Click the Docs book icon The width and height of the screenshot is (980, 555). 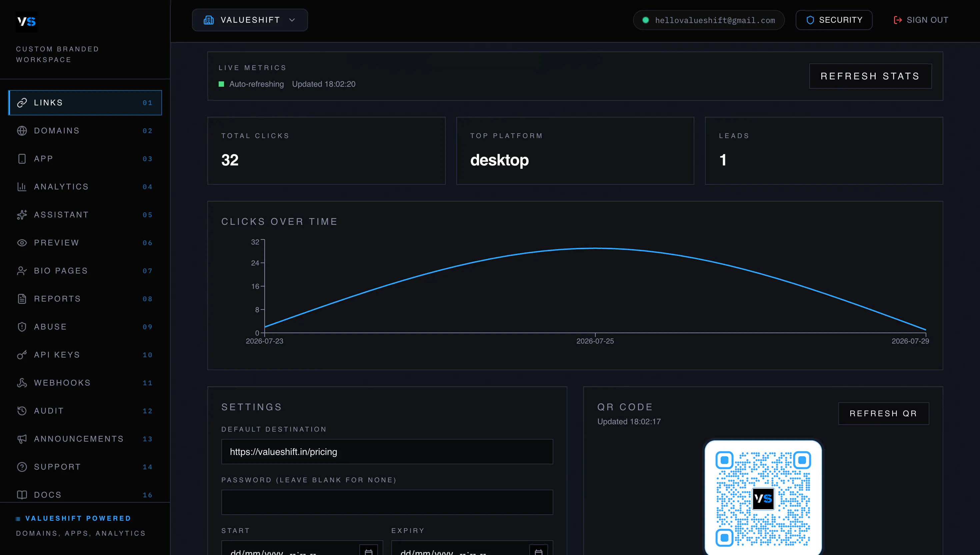coord(22,495)
